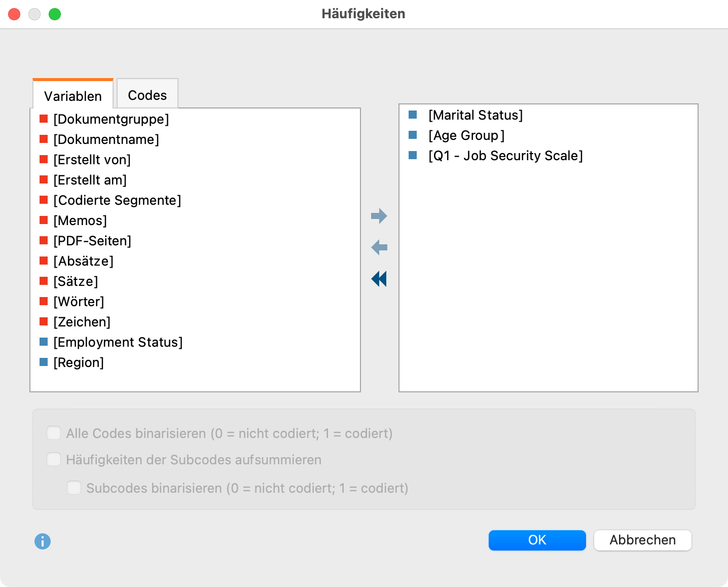Screen dimensions: 728x587
Task: Click blue square icon beside Region
Action: [44, 362]
